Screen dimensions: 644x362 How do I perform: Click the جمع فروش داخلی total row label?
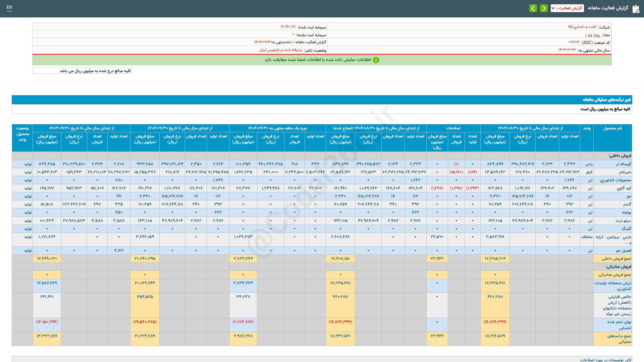click(x=616, y=258)
